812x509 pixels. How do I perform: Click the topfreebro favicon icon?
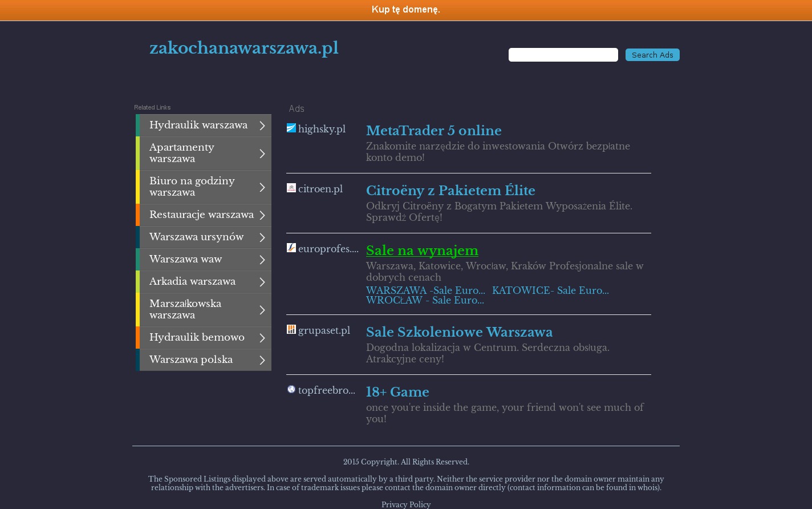291,389
